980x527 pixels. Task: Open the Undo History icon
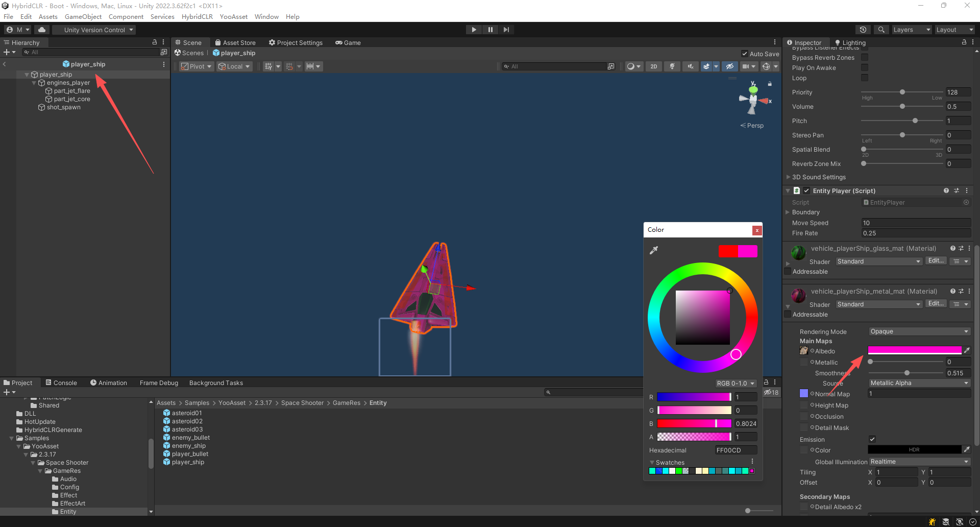point(863,30)
